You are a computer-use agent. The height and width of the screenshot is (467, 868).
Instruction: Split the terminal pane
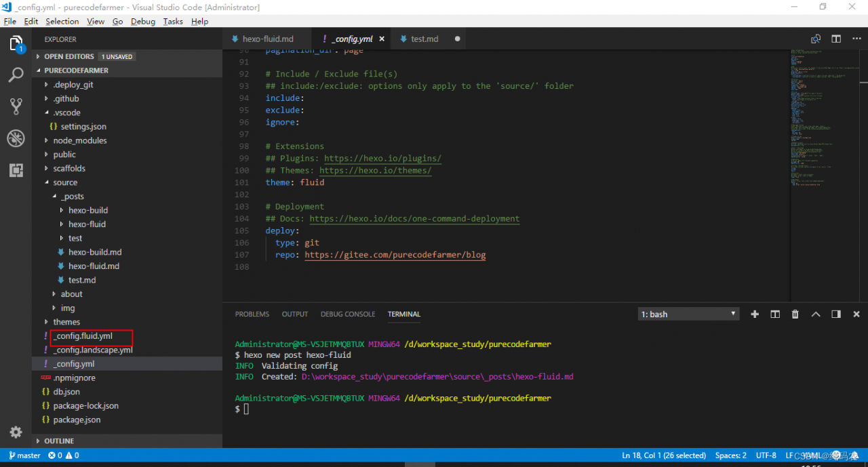pyautogui.click(x=775, y=314)
